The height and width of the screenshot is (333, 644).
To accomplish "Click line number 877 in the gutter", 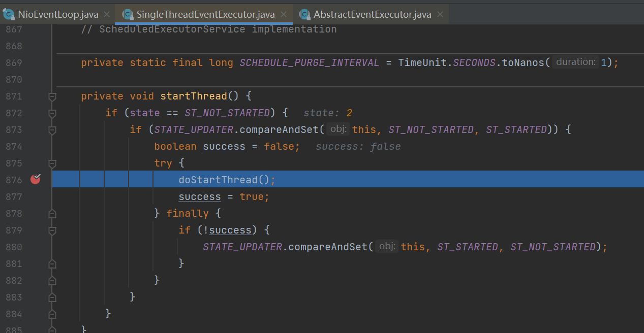I will click(x=14, y=196).
